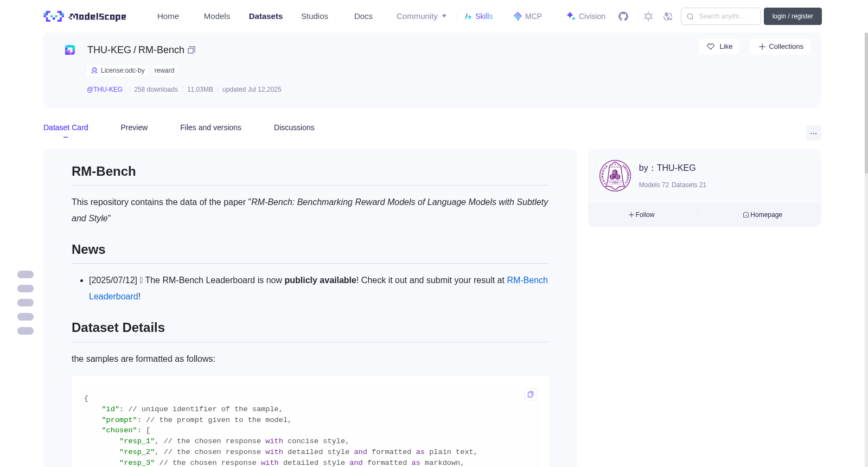The image size is (868, 467).
Task: Click the page vertical scrollbar
Action: pyautogui.click(x=866, y=103)
